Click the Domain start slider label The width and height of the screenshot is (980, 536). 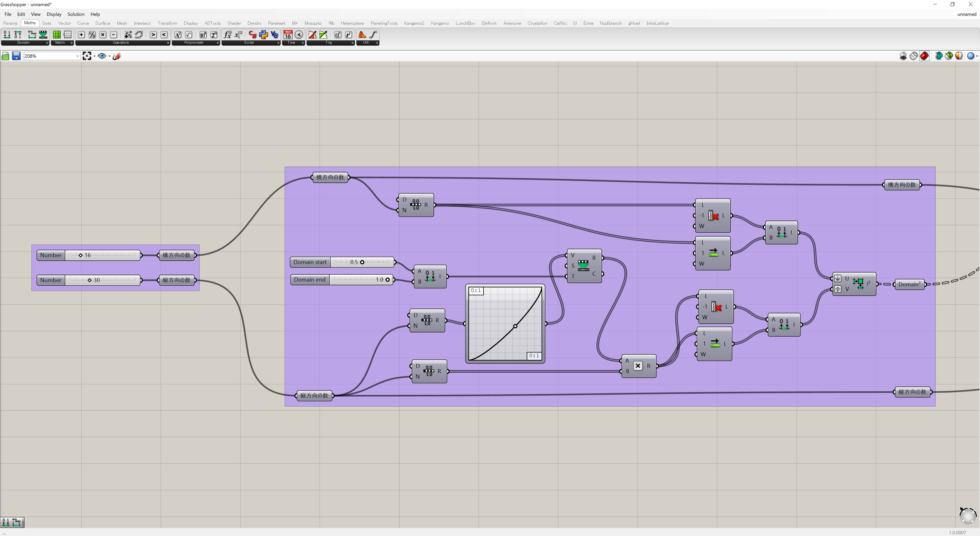pyautogui.click(x=310, y=262)
